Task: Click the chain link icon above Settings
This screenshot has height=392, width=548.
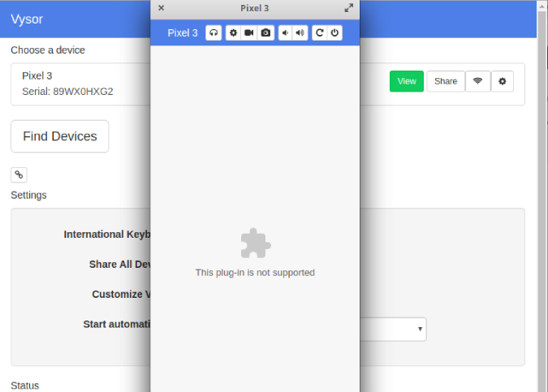Action: pyautogui.click(x=19, y=174)
